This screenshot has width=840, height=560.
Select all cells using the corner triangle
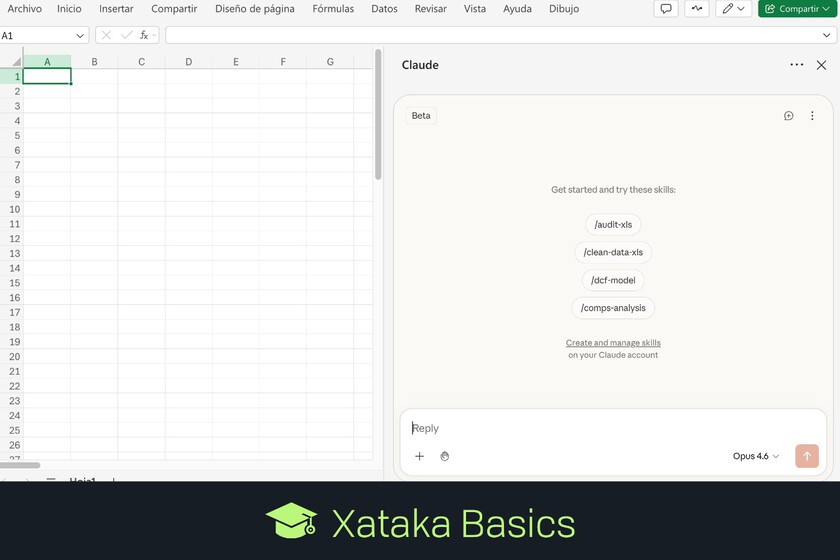[15, 62]
